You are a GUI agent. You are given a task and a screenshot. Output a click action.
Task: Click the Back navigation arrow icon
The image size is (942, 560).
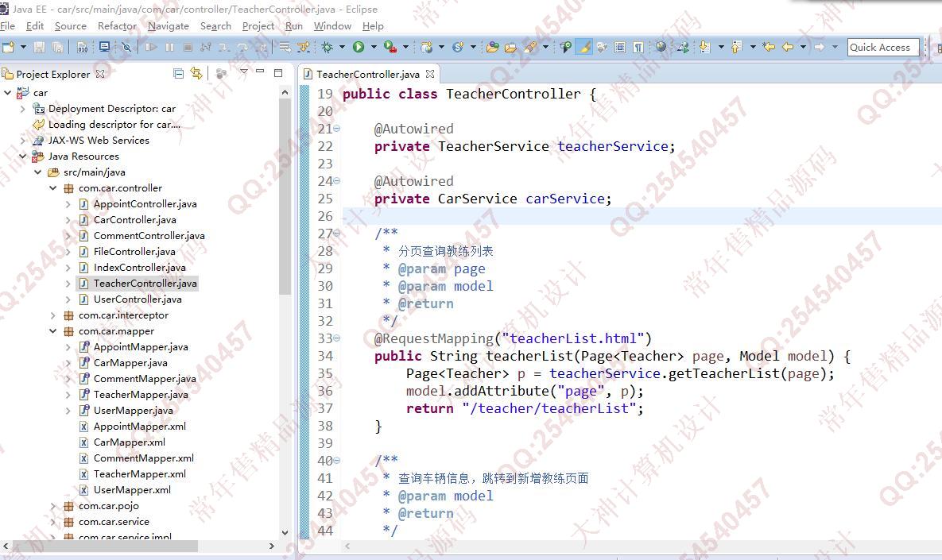click(x=788, y=47)
